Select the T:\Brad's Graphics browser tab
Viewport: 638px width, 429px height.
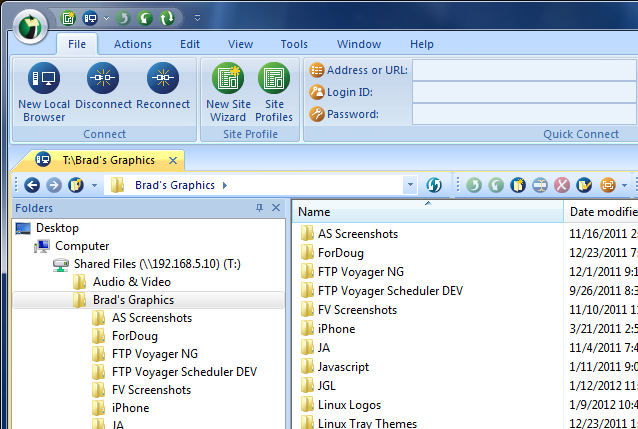point(108,160)
